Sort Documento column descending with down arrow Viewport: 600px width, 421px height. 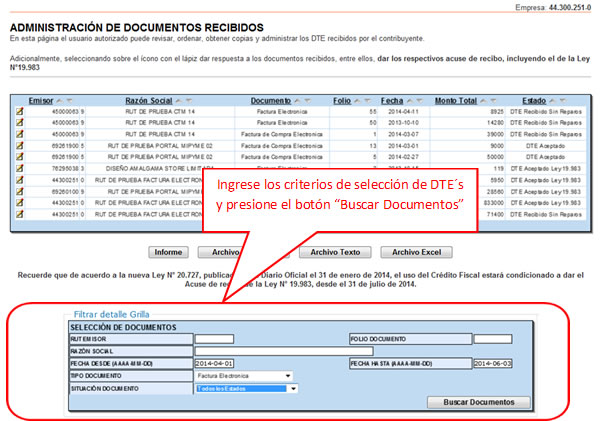tap(308, 101)
